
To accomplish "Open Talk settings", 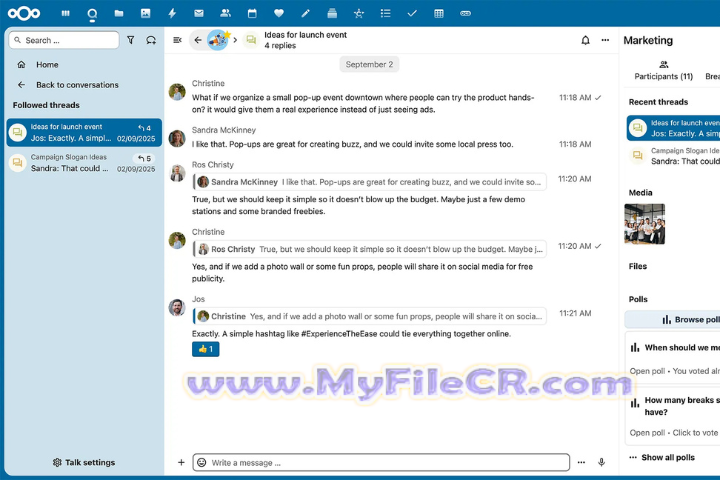I will pos(84,462).
